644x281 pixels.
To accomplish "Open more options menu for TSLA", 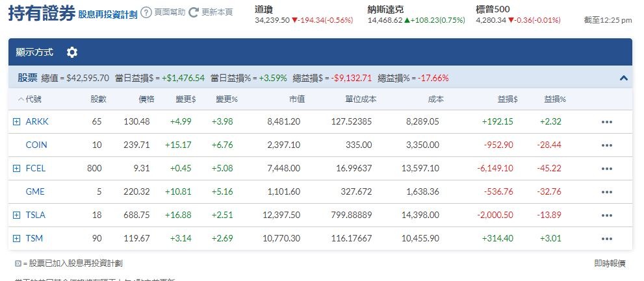I will click(606, 215).
